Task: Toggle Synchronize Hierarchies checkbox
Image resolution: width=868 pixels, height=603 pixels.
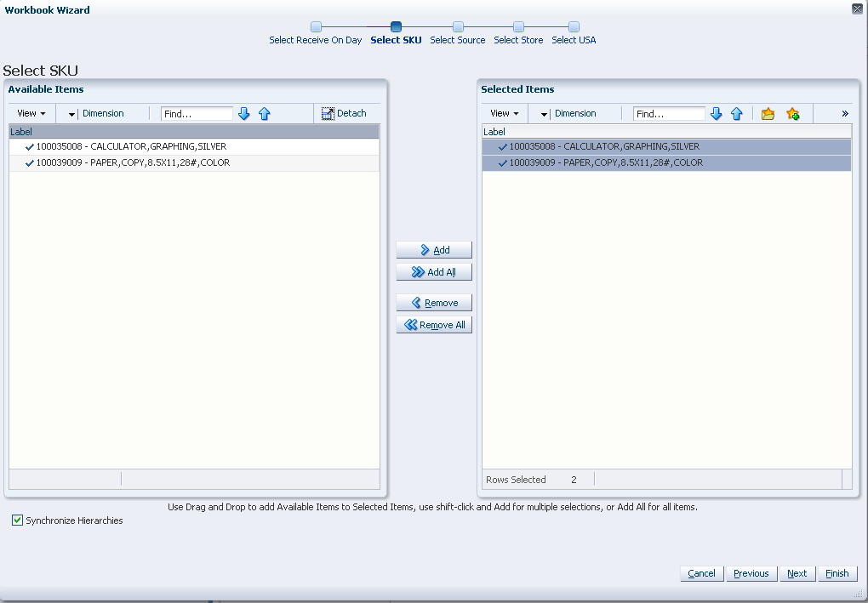Action: pyautogui.click(x=18, y=520)
